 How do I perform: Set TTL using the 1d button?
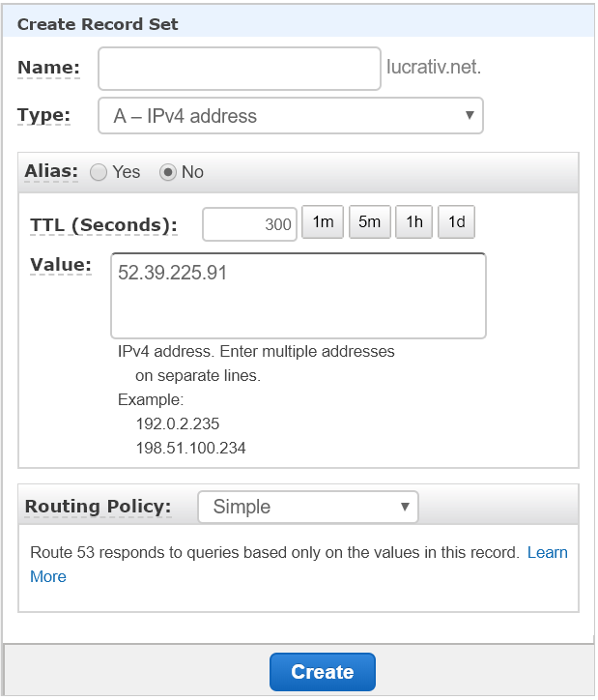point(456,221)
